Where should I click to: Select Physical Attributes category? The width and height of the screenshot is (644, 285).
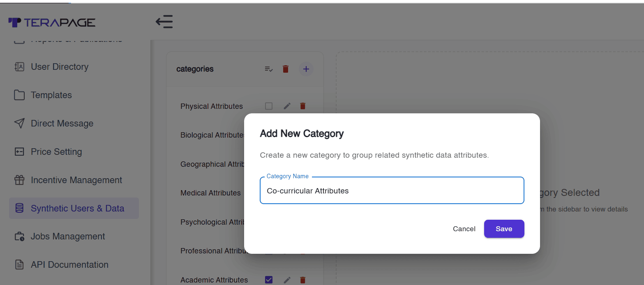tap(212, 106)
